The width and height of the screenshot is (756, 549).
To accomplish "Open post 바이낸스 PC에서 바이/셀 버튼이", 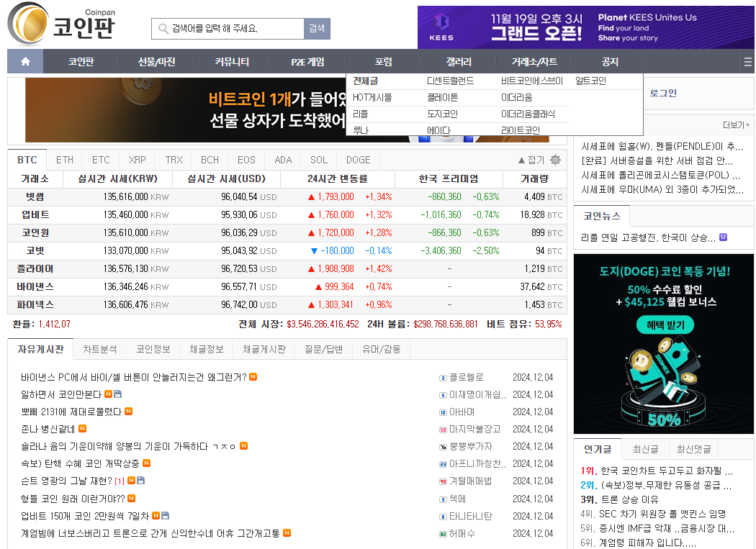I will tap(133, 378).
